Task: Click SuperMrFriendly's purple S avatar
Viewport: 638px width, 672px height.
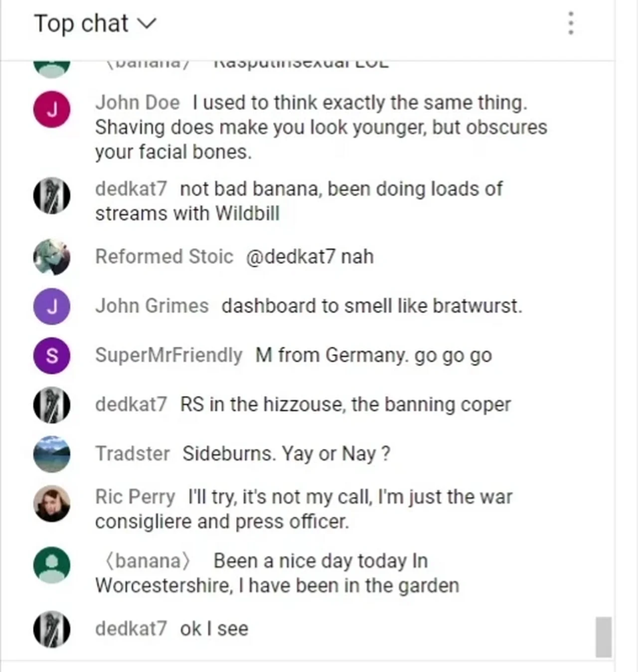Action: [x=52, y=356]
